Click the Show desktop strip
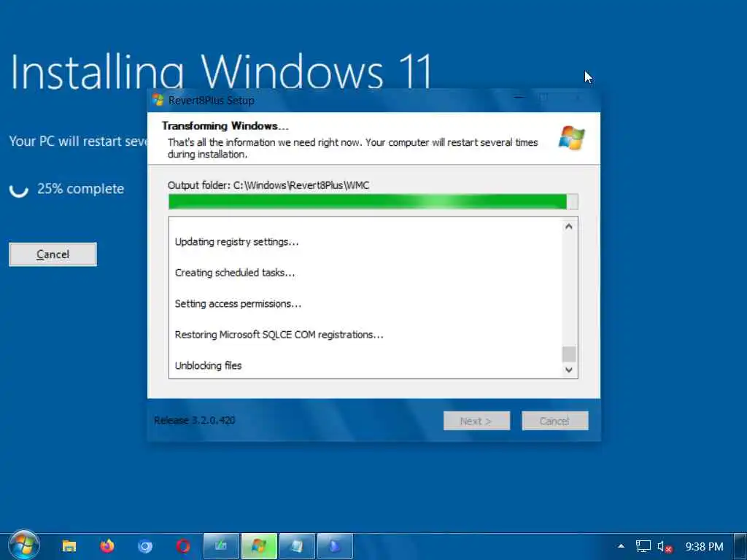 click(740, 546)
